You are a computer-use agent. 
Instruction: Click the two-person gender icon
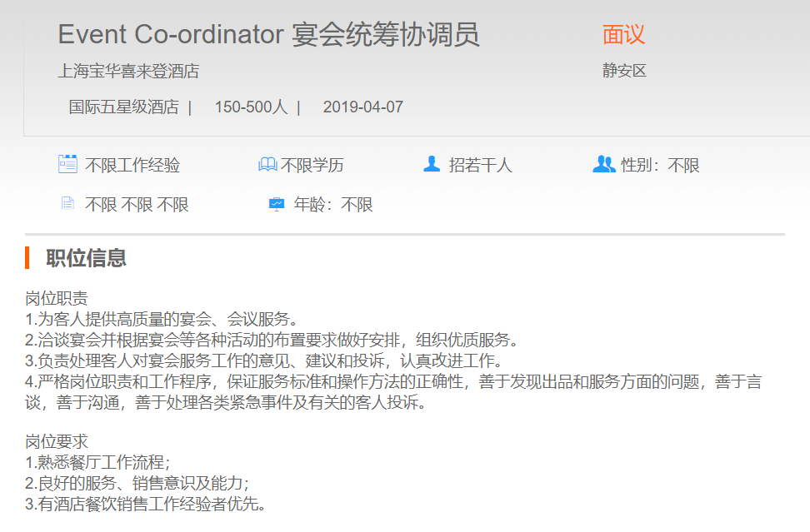pyautogui.click(x=603, y=164)
